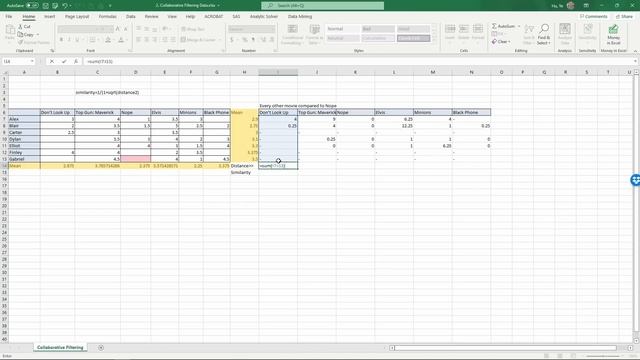640x360 pixels.
Task: Click the Search box in title bar
Action: pyautogui.click(x=322, y=6)
